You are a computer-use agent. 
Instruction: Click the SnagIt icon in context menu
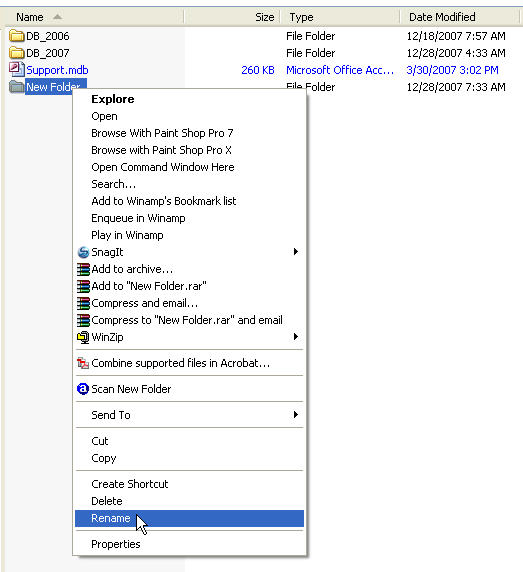(83, 252)
